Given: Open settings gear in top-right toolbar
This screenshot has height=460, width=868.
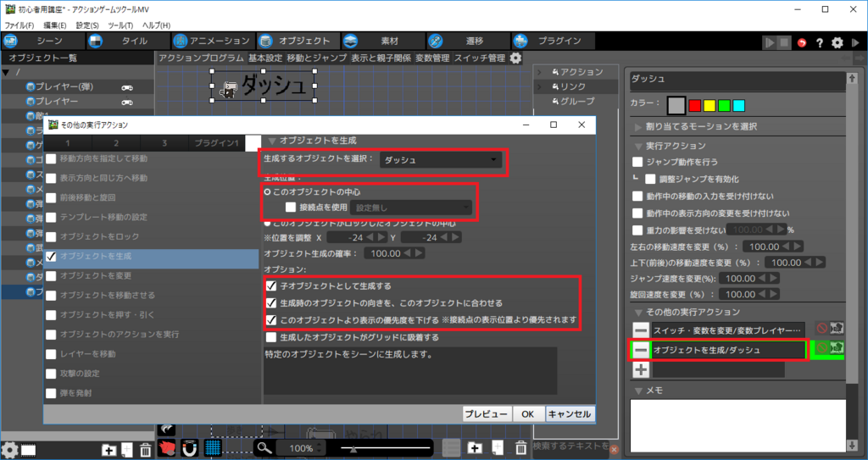Looking at the screenshot, I should (x=837, y=42).
